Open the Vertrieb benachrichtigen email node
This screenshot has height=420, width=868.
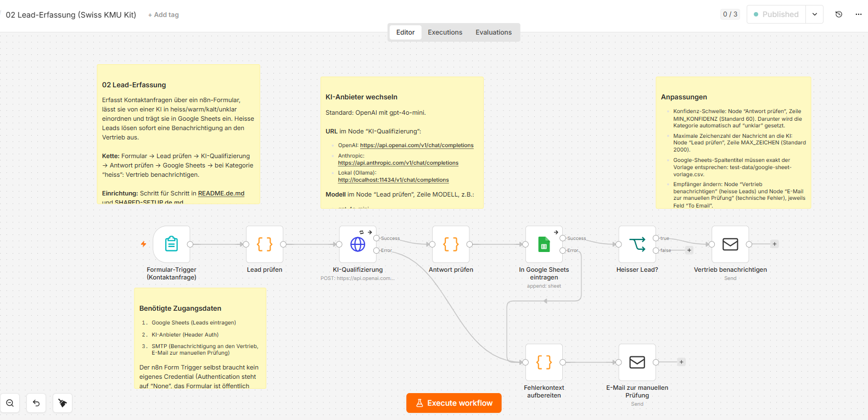click(x=730, y=244)
